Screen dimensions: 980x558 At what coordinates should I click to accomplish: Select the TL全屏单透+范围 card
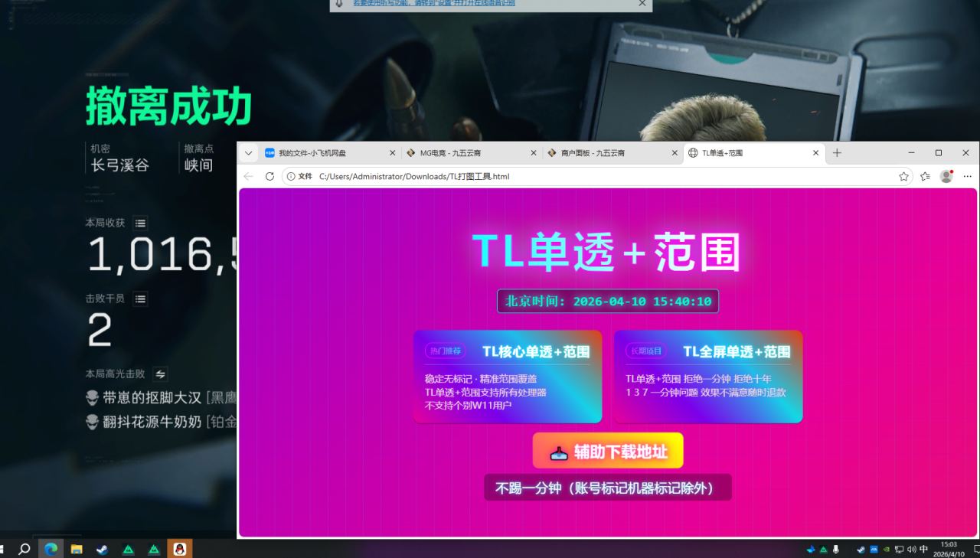[707, 377]
